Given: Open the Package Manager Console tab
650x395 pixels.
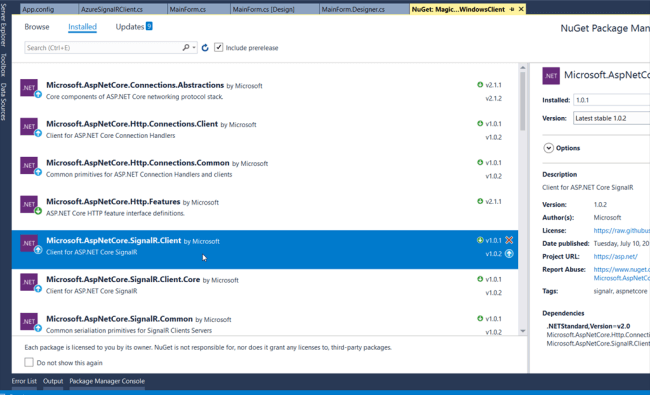Looking at the screenshot, I should pos(107,381).
